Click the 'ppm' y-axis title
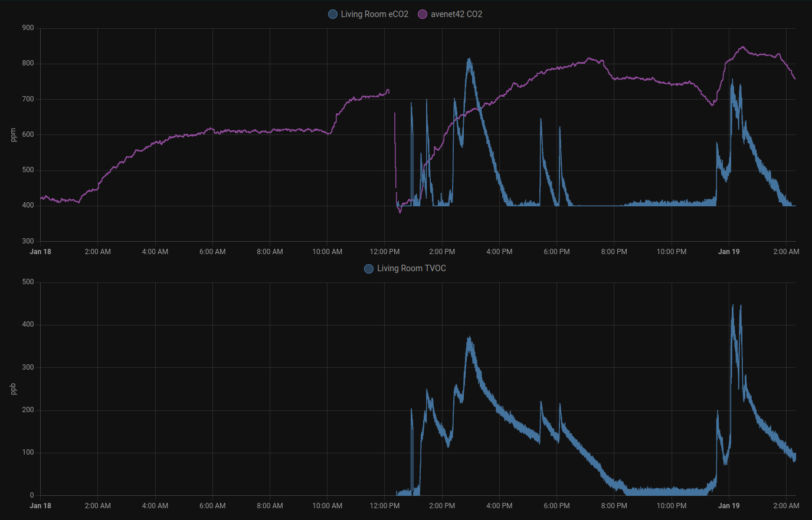 point(14,135)
